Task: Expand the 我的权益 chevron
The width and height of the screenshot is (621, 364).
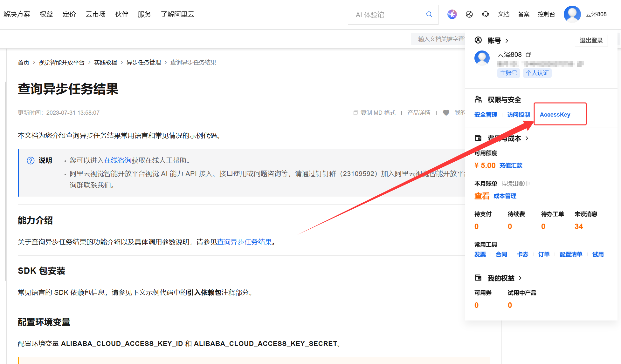Action: tap(520, 278)
